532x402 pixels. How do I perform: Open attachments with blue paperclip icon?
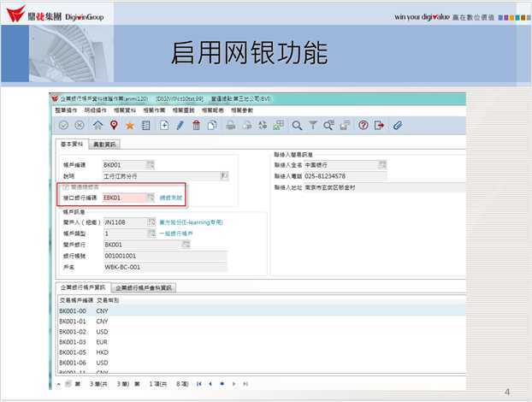[x=398, y=125]
